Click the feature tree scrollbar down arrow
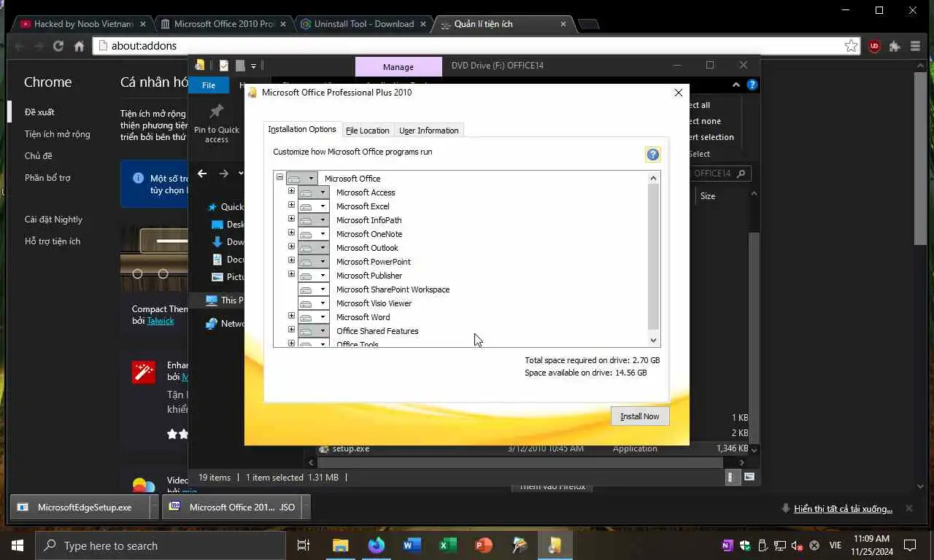Viewport: 934px width, 560px height. click(653, 340)
